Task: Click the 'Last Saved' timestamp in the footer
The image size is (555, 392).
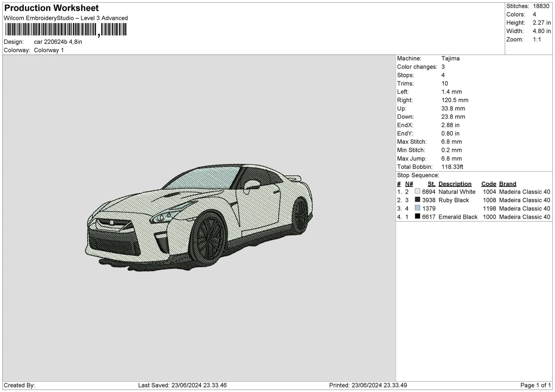Action: (182, 385)
